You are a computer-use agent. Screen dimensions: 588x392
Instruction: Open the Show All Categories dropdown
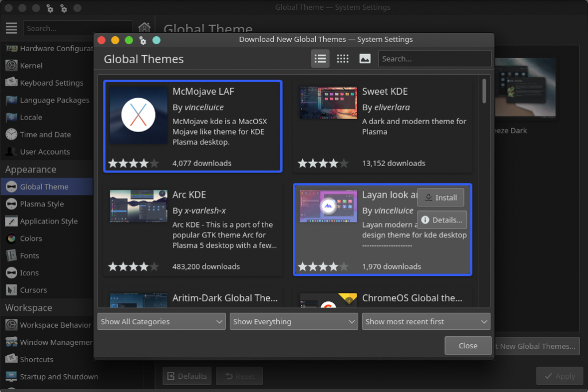point(161,321)
